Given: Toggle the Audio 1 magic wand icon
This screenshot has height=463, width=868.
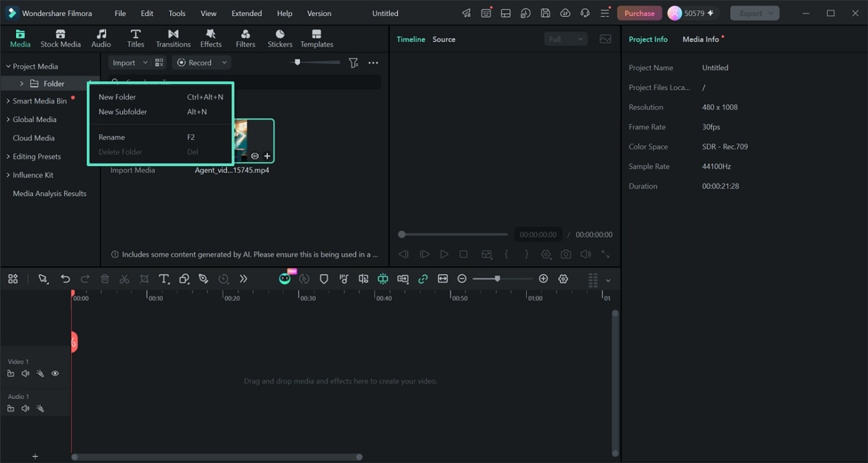Looking at the screenshot, I should pyautogui.click(x=40, y=408).
